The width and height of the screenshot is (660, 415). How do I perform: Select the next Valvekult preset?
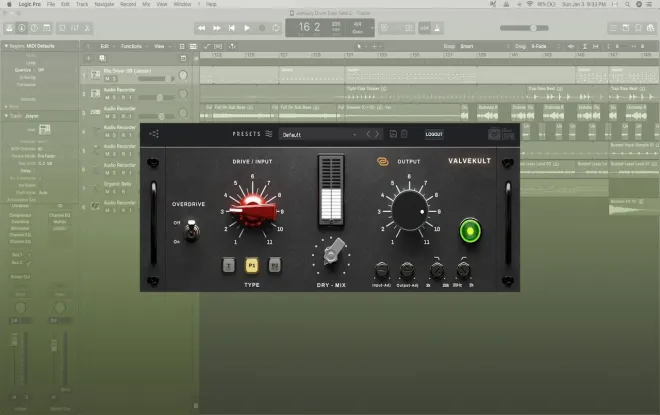click(x=377, y=134)
